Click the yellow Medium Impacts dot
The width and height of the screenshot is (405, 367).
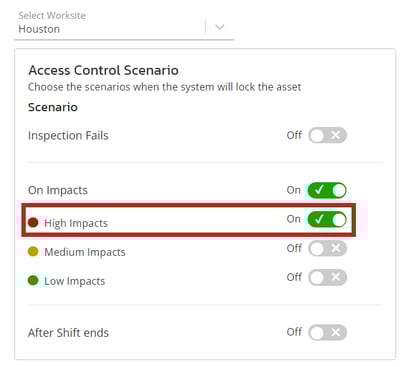pos(33,251)
